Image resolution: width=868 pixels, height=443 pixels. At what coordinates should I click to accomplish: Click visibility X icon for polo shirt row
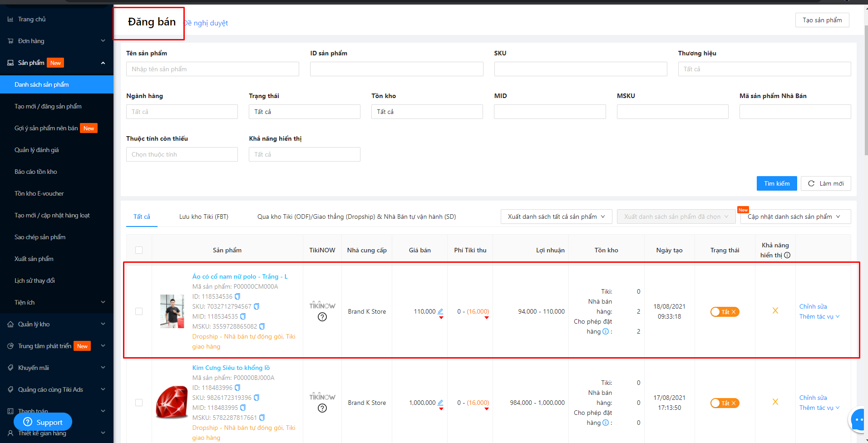775,311
